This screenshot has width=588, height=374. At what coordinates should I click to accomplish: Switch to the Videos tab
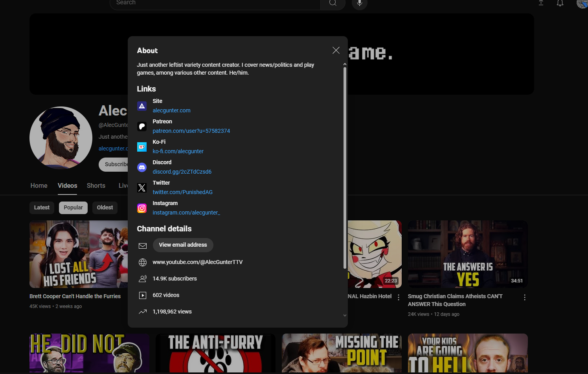[67, 185]
